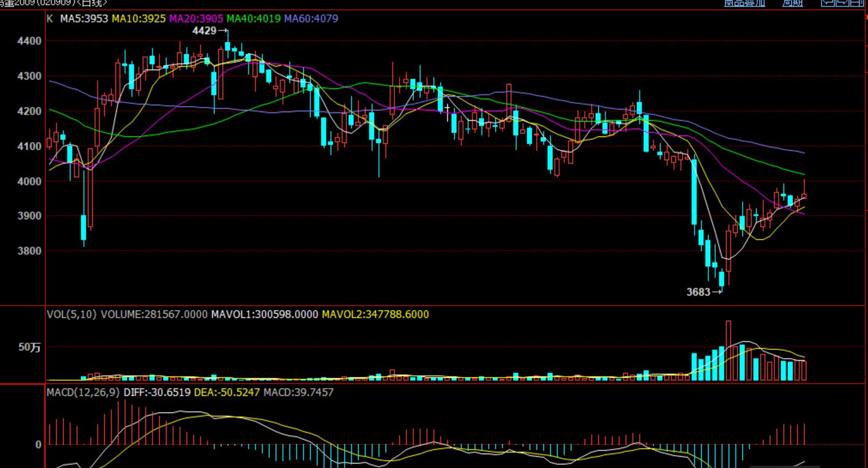Click the 50万 volume axis label

(30, 347)
